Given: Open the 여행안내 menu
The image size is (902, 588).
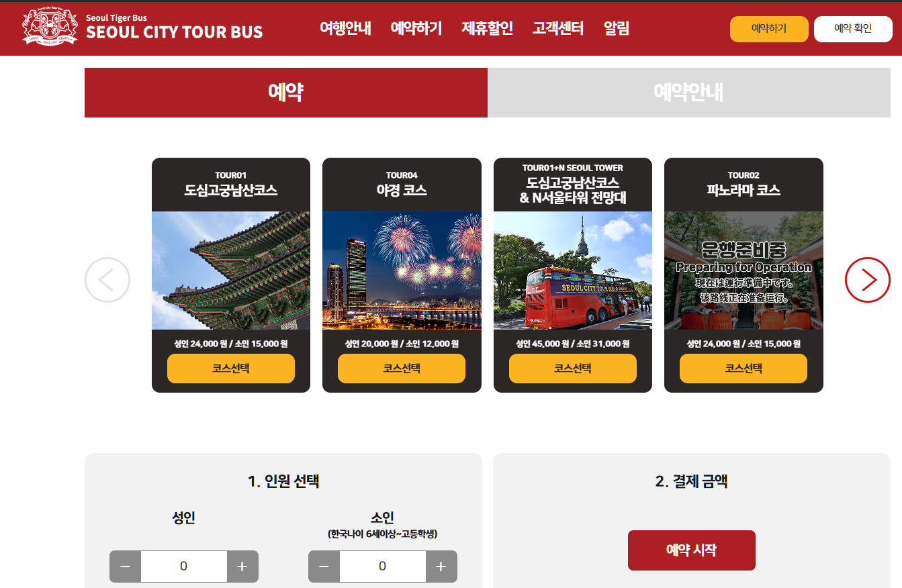Looking at the screenshot, I should click(345, 28).
